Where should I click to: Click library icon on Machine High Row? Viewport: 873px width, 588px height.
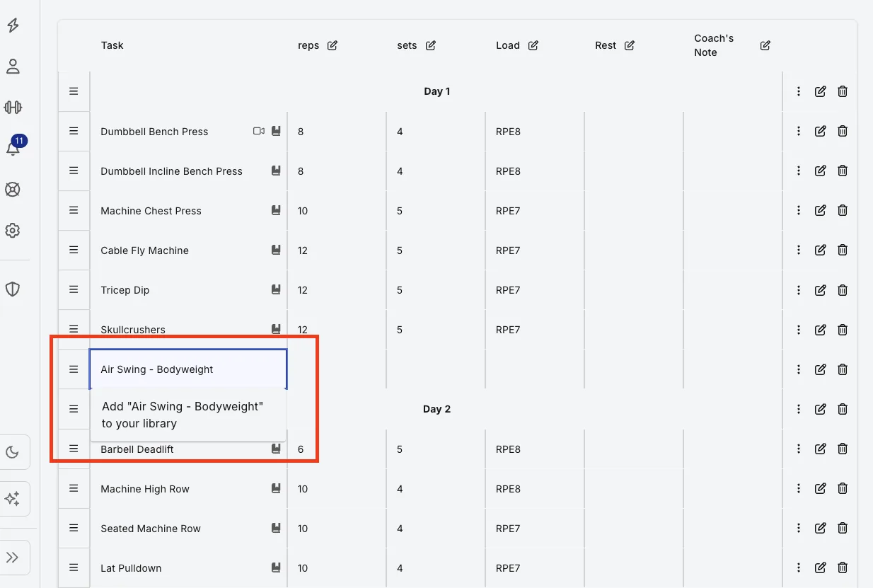point(276,488)
